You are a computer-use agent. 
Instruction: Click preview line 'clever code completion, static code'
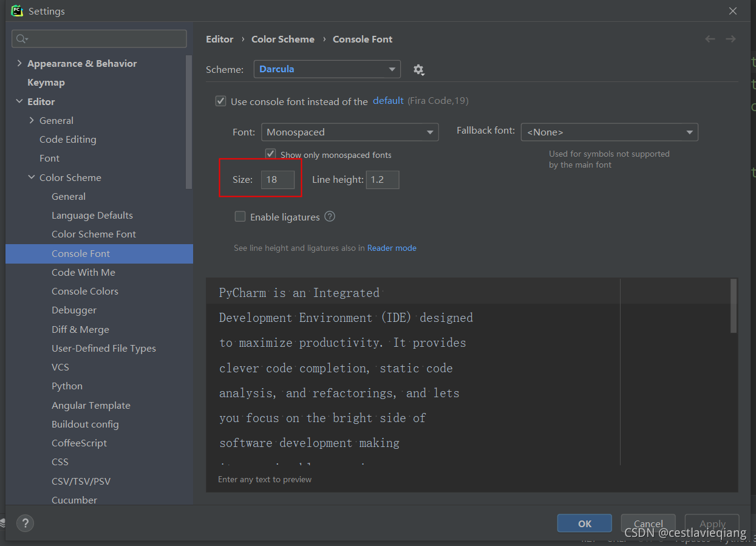(336, 368)
